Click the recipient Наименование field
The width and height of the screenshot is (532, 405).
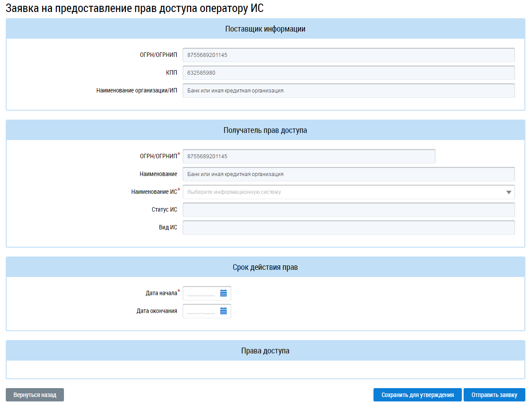348,174
